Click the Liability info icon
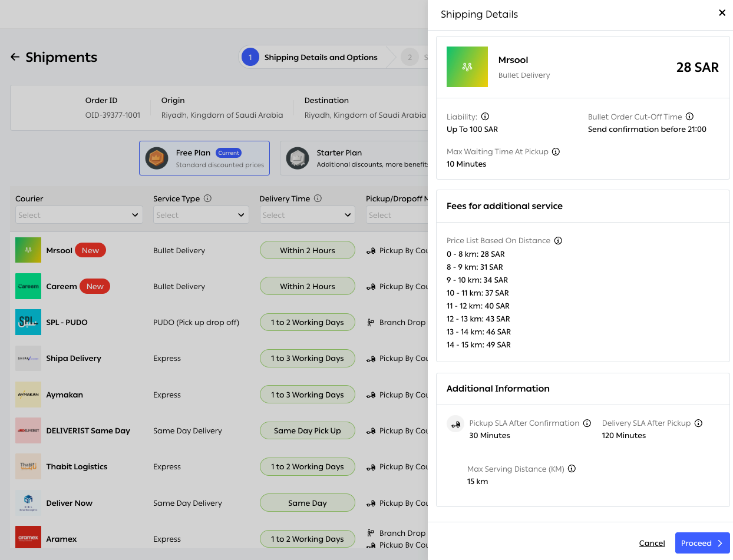 pyautogui.click(x=485, y=117)
